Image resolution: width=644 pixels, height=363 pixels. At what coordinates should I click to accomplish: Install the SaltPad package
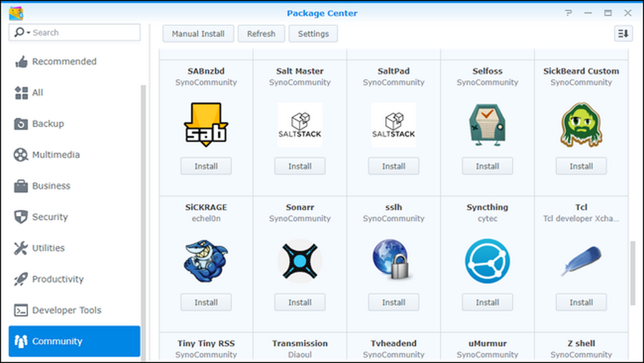point(393,166)
